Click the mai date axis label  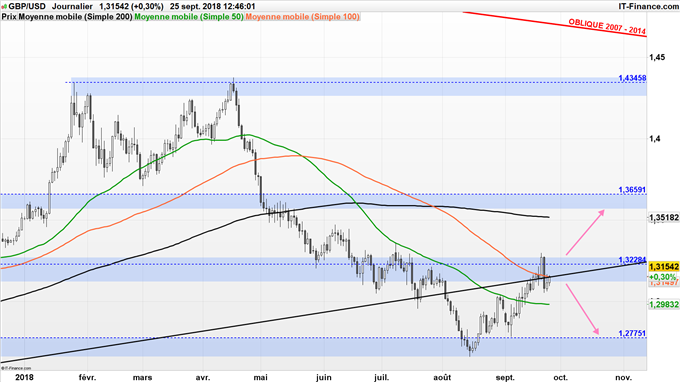tap(260, 378)
